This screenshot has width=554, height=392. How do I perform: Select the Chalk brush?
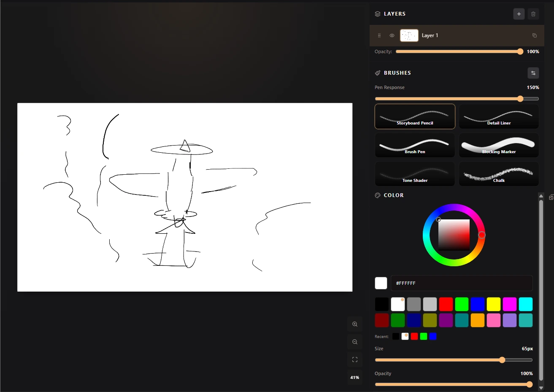coord(498,173)
